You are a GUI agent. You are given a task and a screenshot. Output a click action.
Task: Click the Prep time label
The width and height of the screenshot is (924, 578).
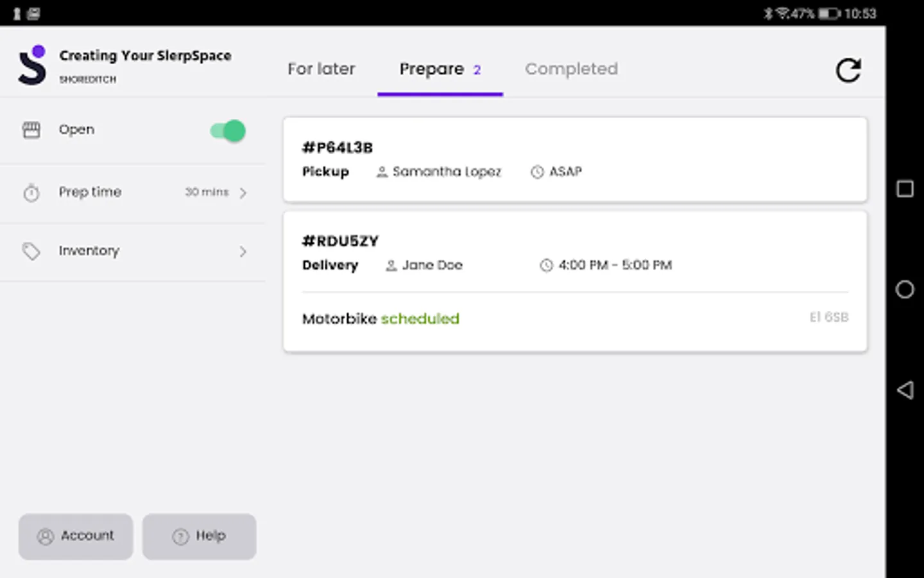tap(90, 192)
